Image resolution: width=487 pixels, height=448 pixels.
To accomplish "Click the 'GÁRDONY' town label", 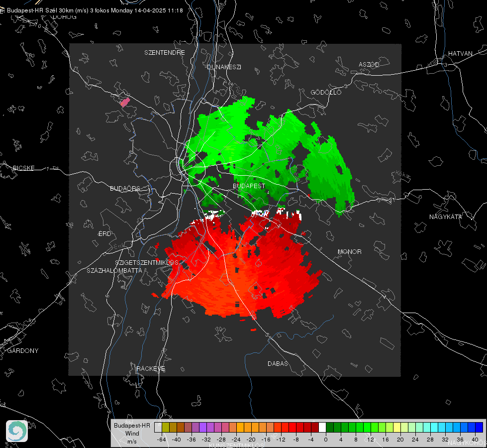I will point(23,351).
